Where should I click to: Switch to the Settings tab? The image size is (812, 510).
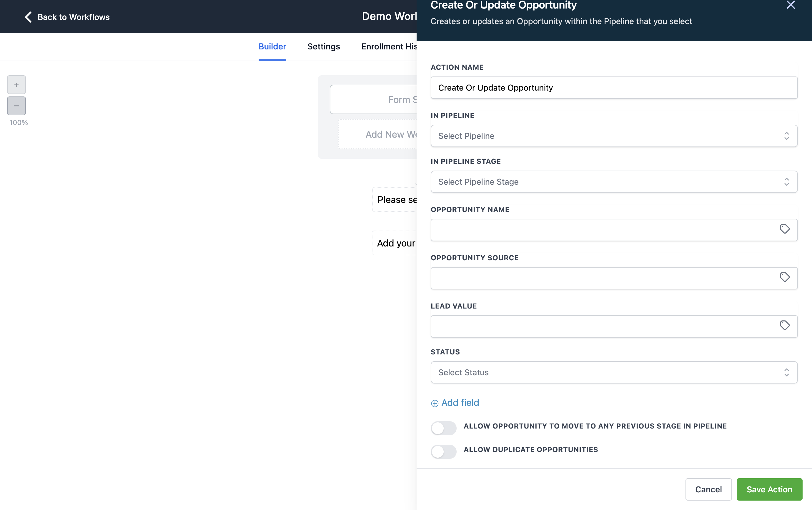pos(323,46)
